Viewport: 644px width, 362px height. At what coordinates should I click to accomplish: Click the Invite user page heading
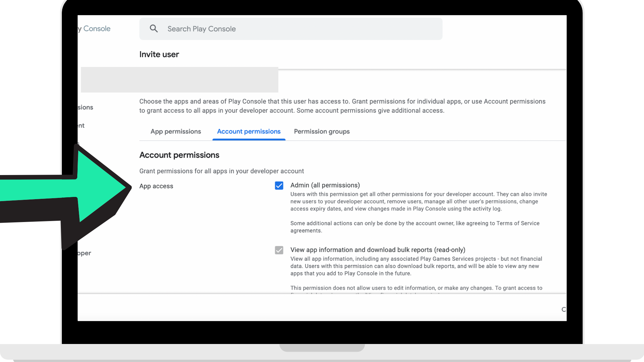[159, 54]
